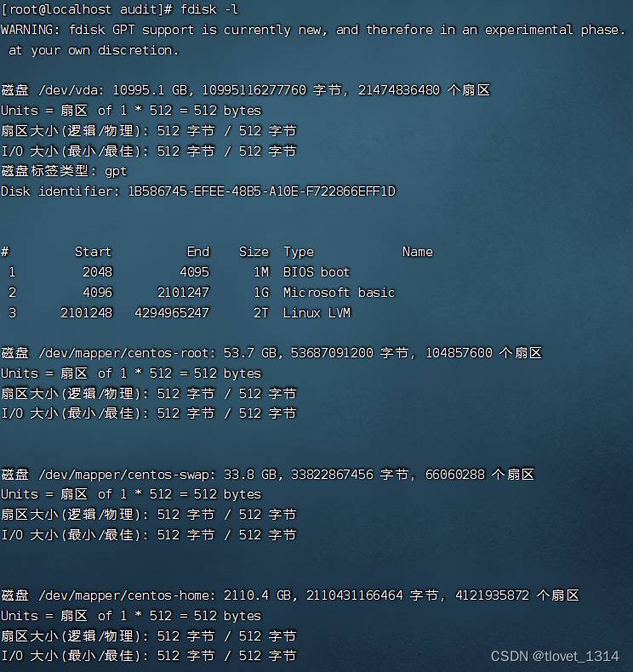
Task: Click the end sector '4294965247'
Action: [x=172, y=313]
